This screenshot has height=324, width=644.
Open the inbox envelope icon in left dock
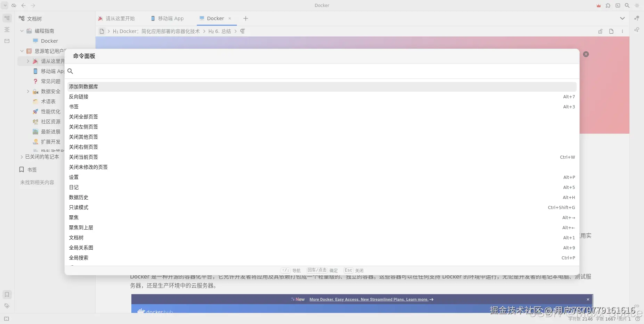pyautogui.click(x=7, y=41)
